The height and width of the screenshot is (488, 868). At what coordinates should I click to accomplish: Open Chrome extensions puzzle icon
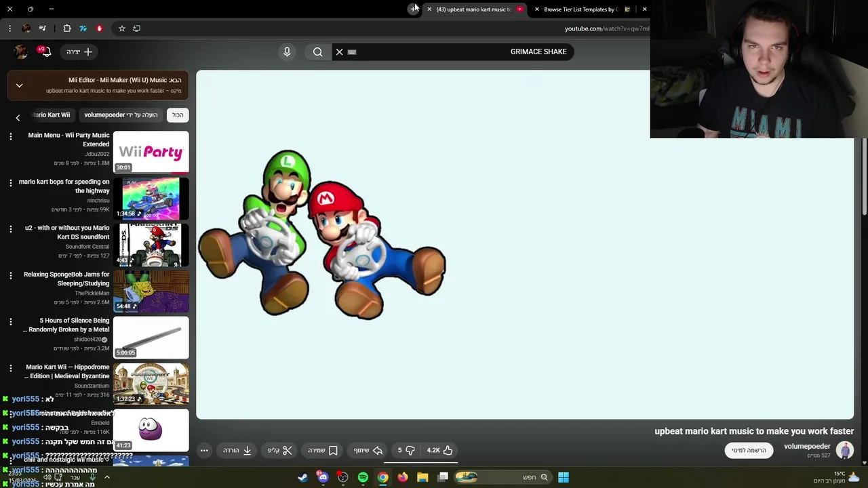67,28
